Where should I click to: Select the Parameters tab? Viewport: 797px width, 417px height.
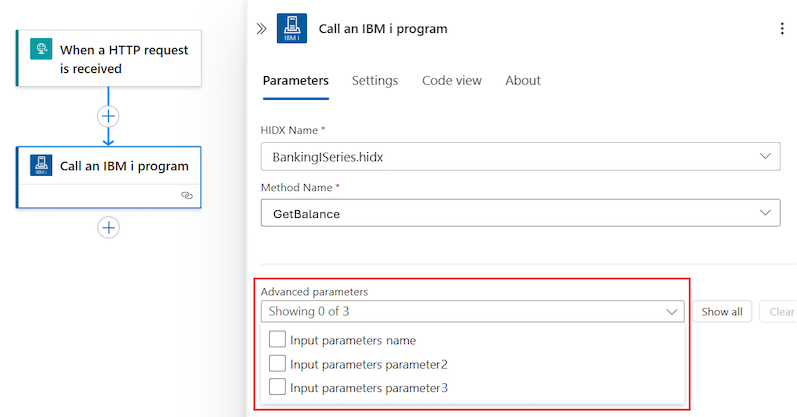tap(295, 81)
